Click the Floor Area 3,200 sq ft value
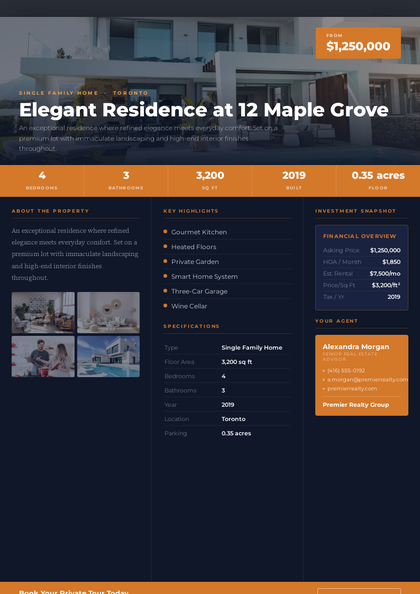Image resolution: width=420 pixels, height=594 pixels. pos(237,362)
